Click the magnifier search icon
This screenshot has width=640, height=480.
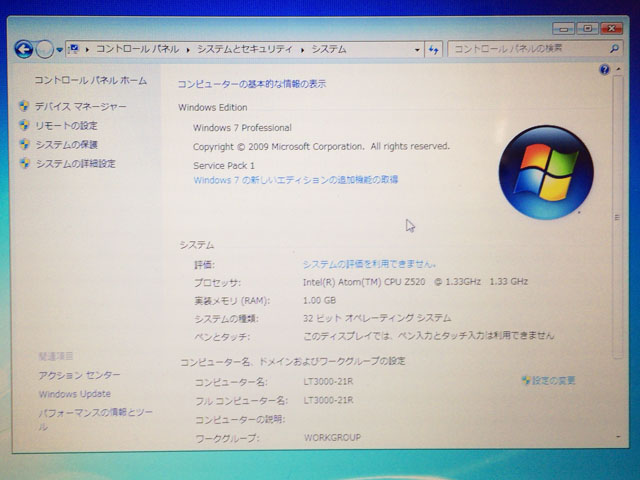[614, 49]
